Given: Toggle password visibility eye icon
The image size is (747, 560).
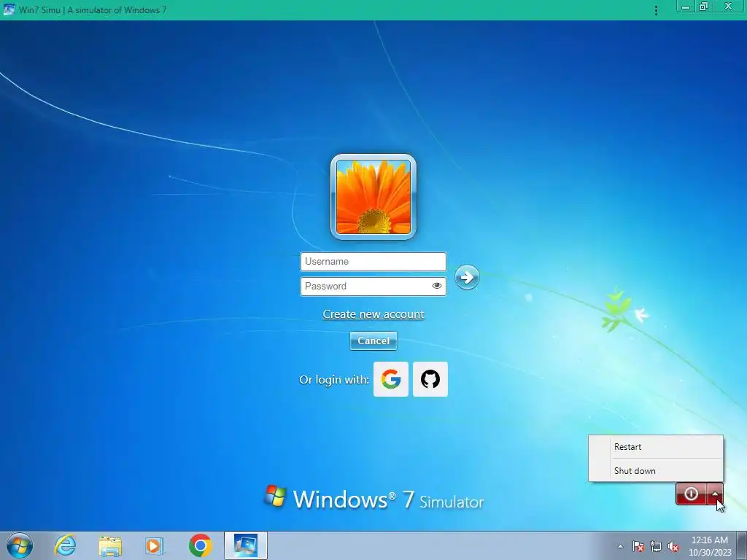Looking at the screenshot, I should tap(436, 286).
